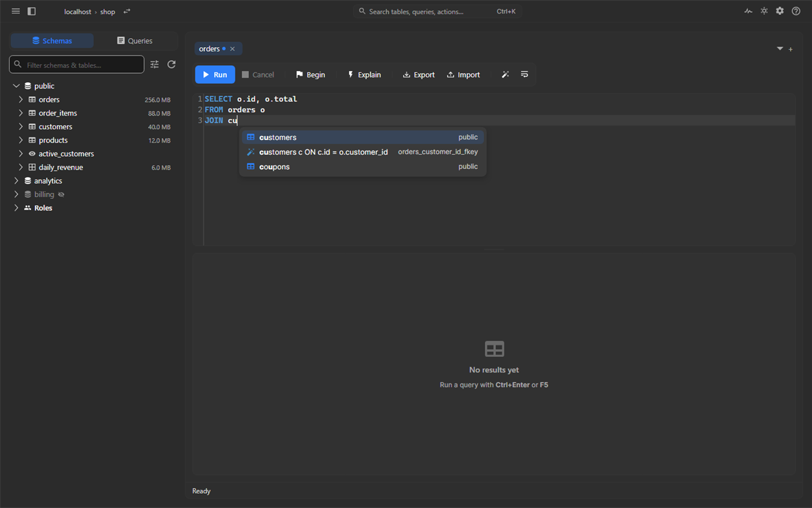Select the order_items table in tree

(x=58, y=113)
